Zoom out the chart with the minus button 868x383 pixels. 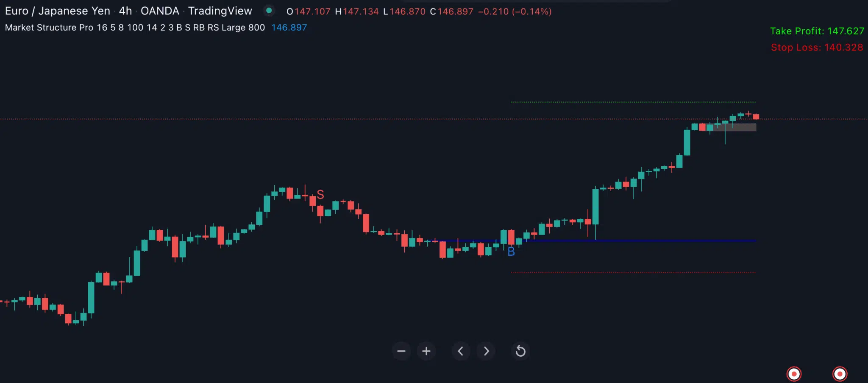401,351
